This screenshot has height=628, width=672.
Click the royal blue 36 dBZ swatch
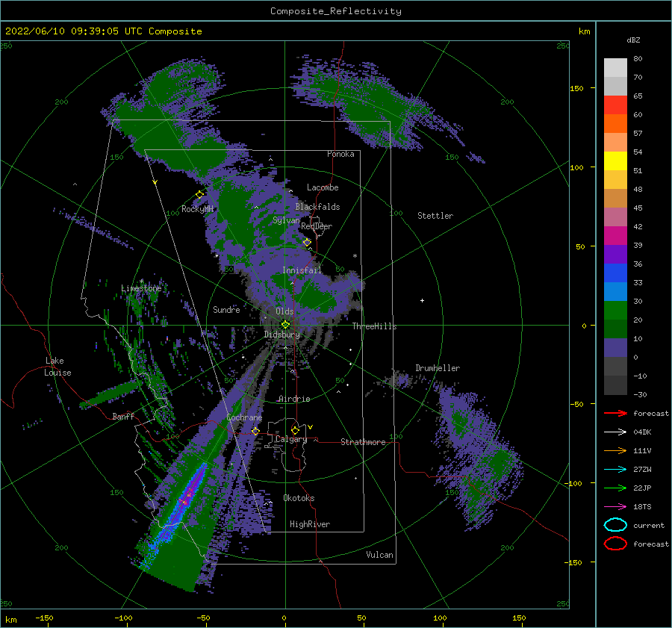615,273
